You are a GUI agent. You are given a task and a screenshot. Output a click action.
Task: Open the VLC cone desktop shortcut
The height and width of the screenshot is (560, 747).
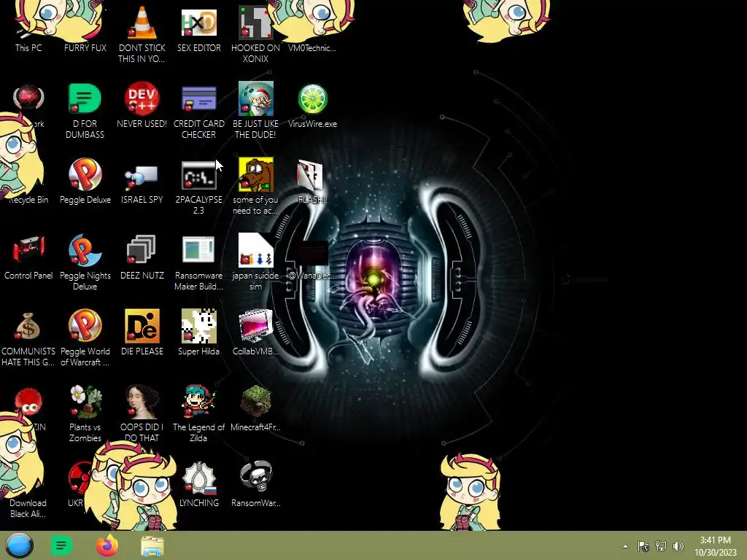click(142, 23)
